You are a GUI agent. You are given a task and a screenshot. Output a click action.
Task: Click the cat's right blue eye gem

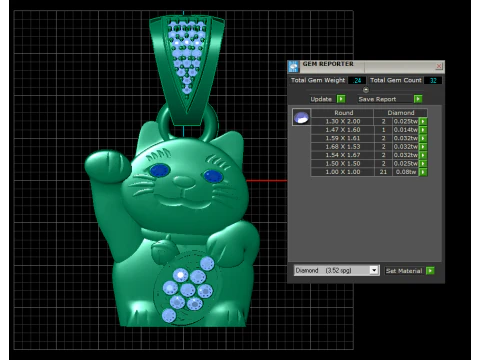click(213, 176)
